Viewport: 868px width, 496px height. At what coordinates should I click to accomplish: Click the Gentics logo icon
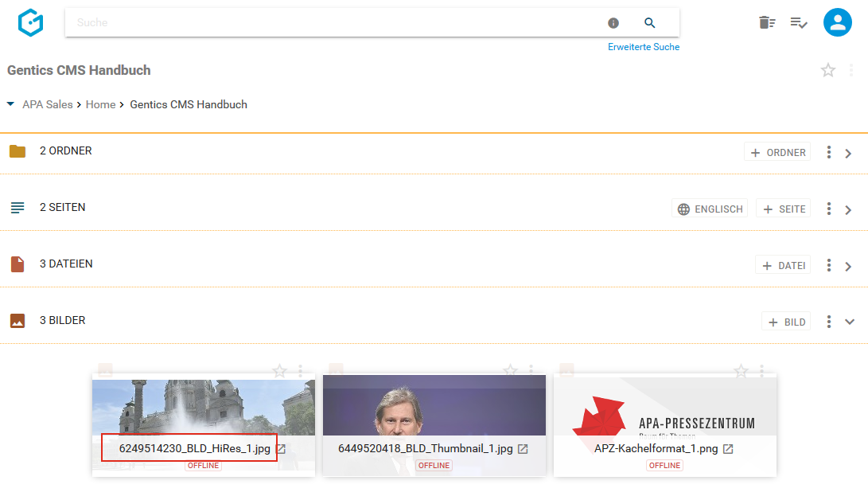30,22
